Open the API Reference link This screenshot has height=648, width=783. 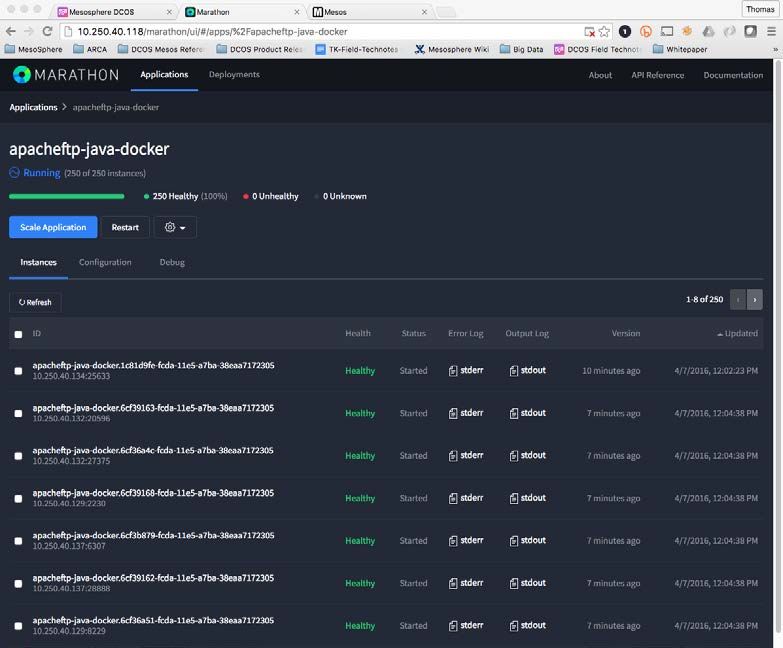click(658, 75)
